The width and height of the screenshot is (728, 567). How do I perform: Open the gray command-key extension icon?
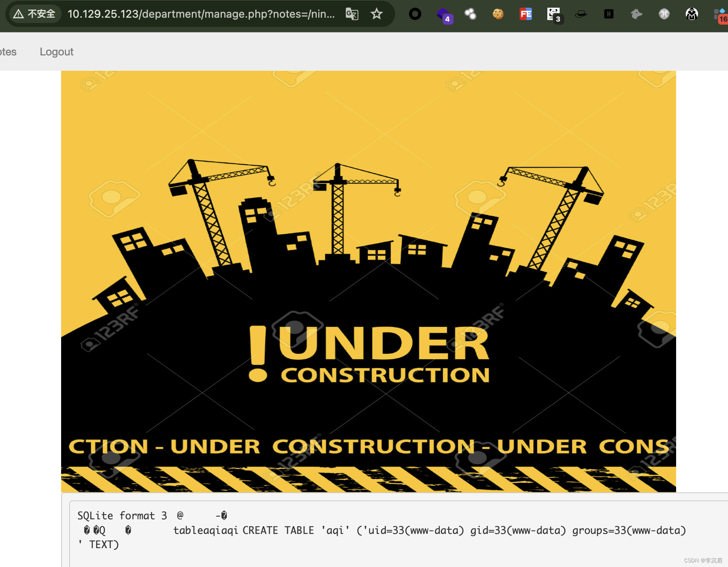tap(664, 14)
